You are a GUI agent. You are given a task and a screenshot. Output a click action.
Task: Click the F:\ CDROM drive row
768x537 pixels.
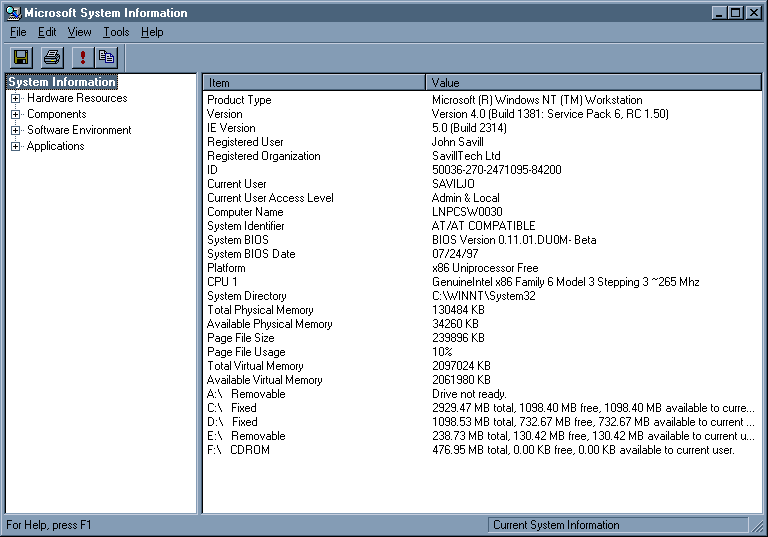(482, 450)
